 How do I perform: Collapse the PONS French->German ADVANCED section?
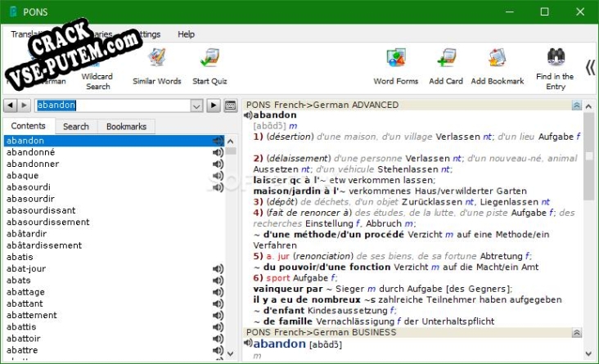pyautogui.click(x=576, y=106)
